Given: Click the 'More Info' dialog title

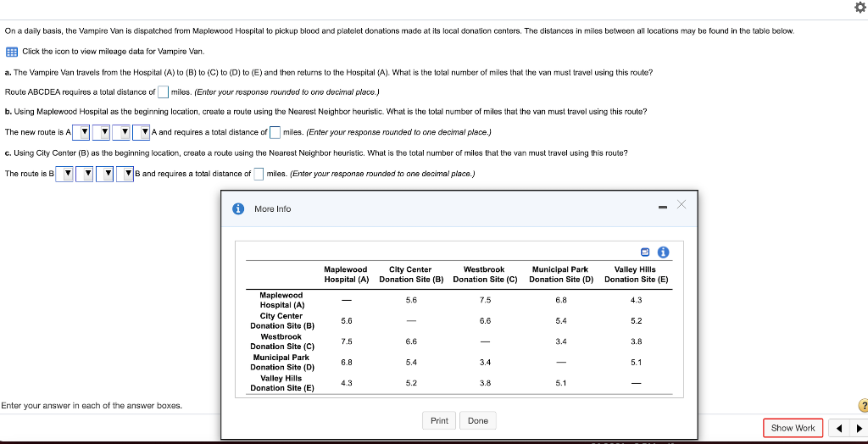Looking at the screenshot, I should tap(272, 208).
